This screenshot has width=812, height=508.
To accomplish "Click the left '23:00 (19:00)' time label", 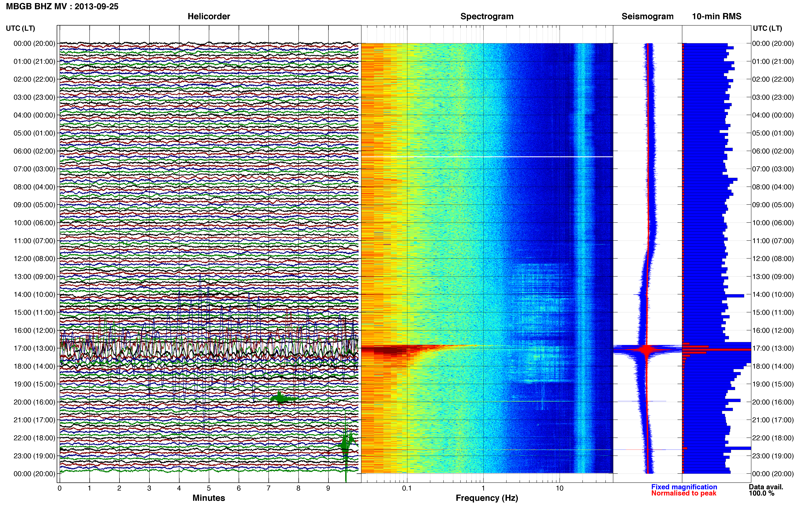I will tap(34, 456).
